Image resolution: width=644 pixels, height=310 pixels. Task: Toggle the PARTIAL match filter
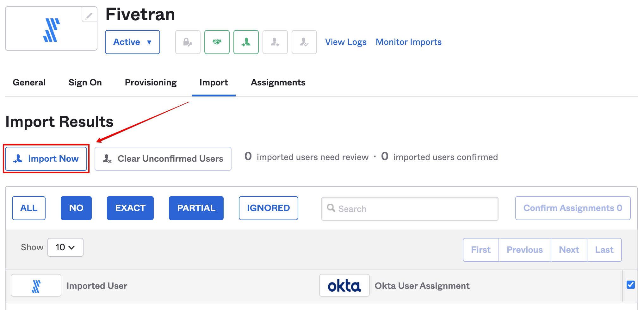tap(196, 208)
